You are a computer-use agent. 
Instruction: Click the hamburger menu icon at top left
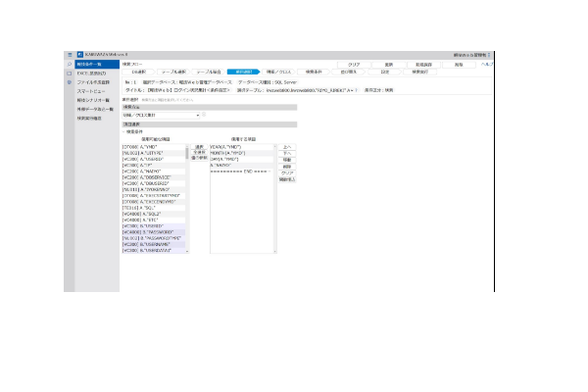click(x=69, y=55)
